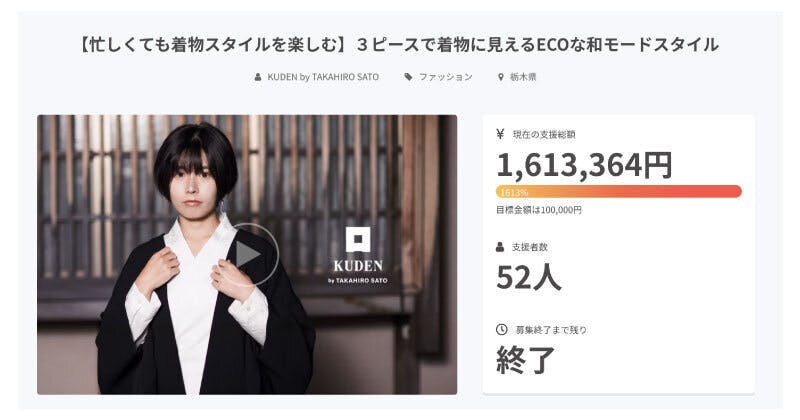
Task: Click the orange 1613% funding progress bar
Action: click(x=618, y=192)
